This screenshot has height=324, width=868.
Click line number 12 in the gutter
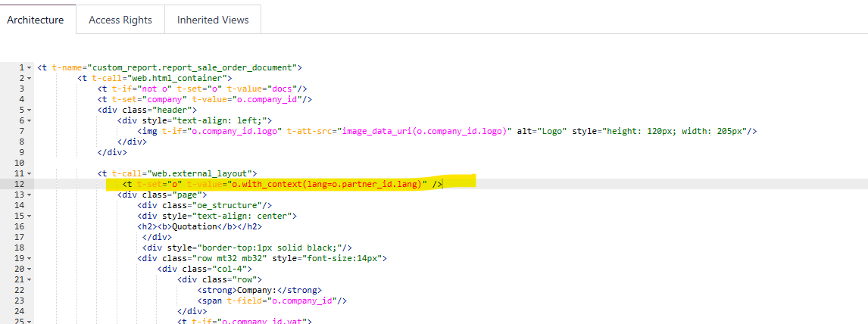pos(20,184)
